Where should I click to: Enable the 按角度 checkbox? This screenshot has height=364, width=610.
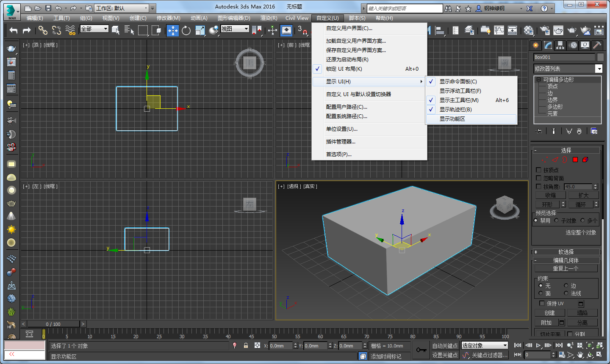539,186
